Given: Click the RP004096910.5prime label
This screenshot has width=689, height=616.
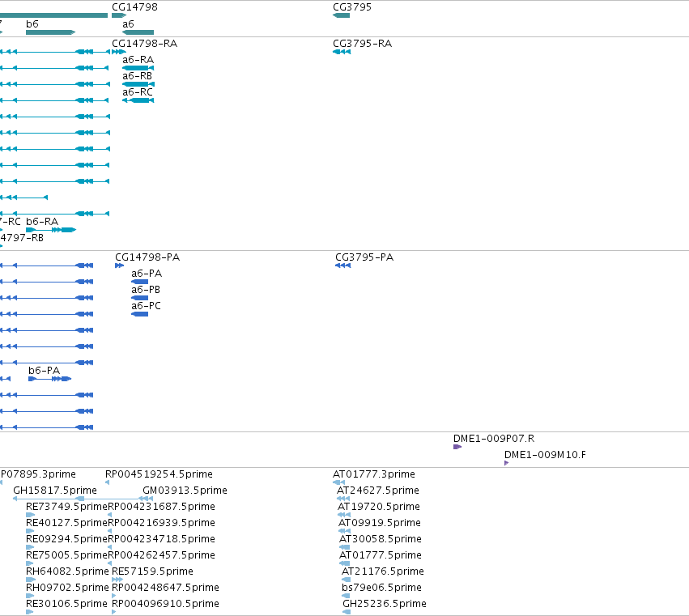Looking at the screenshot, I should (x=166, y=604).
